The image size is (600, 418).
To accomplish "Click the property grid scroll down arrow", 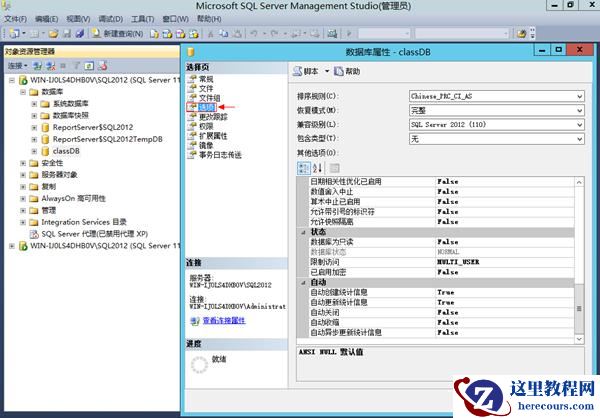I will click(579, 339).
